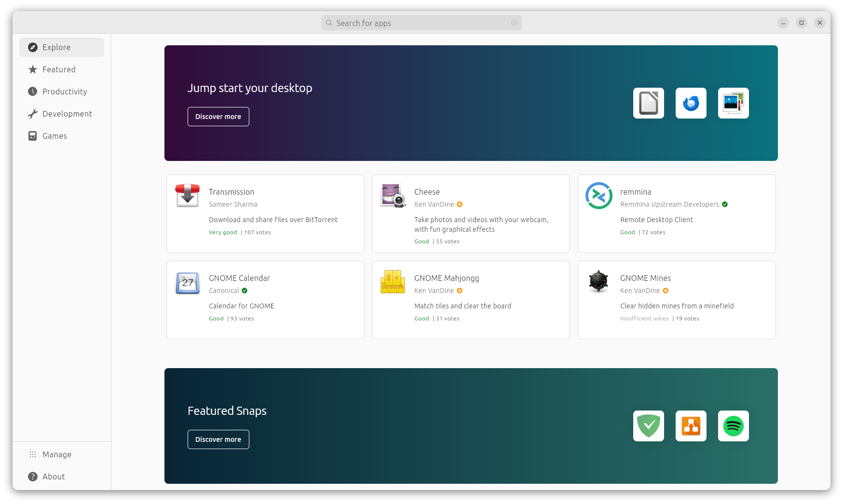Open the LibreOffice icon in the banner

[648, 103]
